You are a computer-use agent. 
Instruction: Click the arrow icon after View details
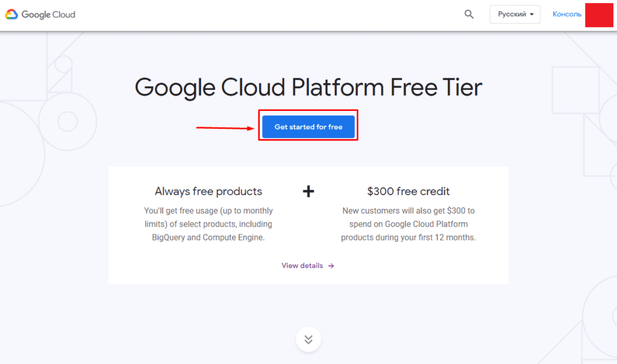331,266
